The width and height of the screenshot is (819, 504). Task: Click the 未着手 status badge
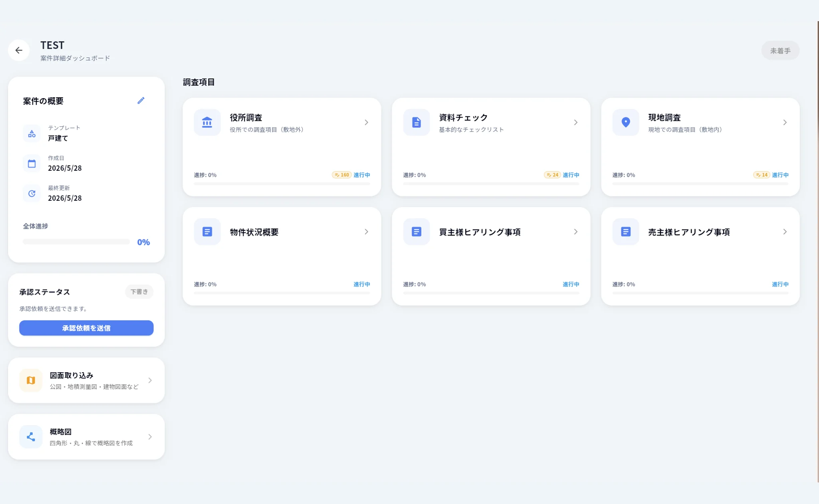click(x=780, y=51)
